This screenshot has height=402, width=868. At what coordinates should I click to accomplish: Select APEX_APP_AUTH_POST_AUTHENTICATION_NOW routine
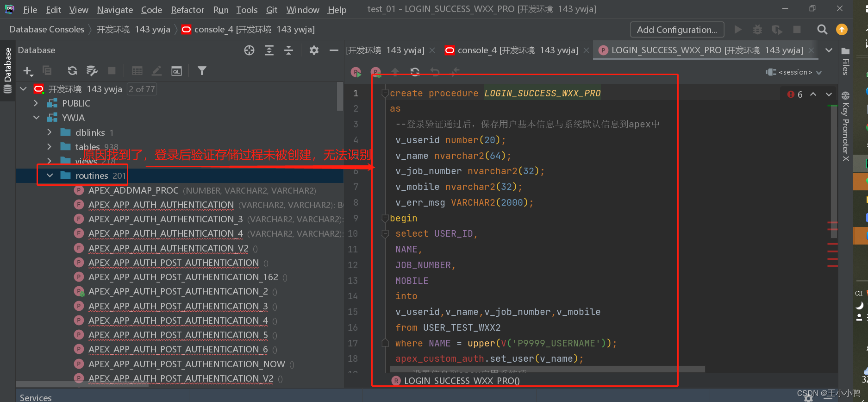187,364
